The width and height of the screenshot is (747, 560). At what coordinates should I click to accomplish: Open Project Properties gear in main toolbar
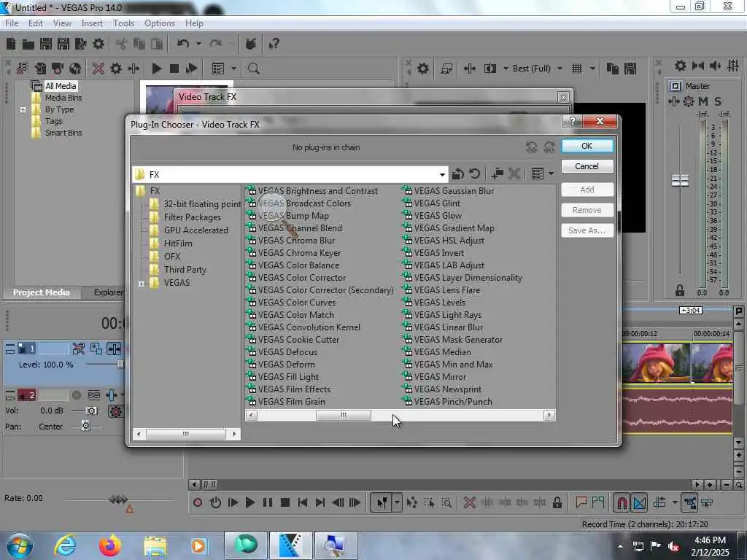98,44
